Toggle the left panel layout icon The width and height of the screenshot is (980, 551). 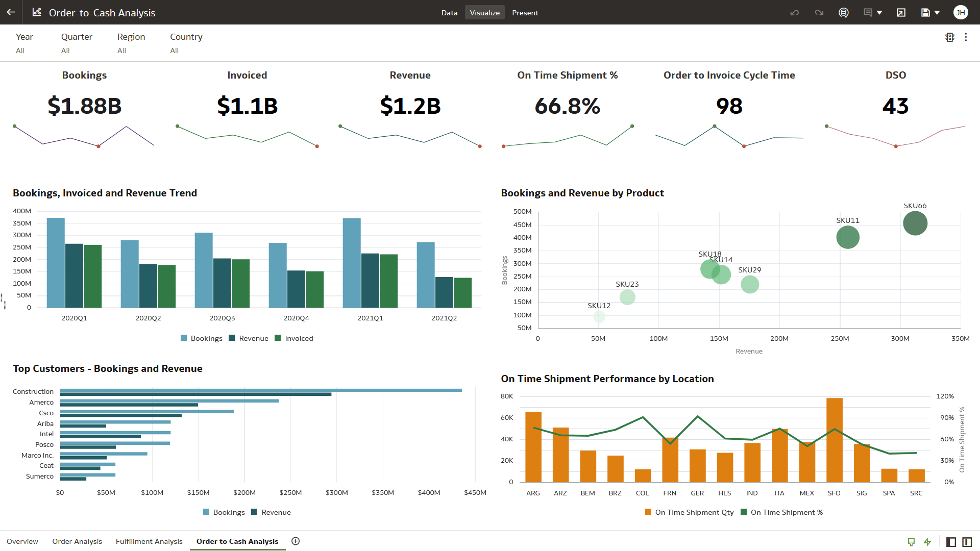coord(950,542)
